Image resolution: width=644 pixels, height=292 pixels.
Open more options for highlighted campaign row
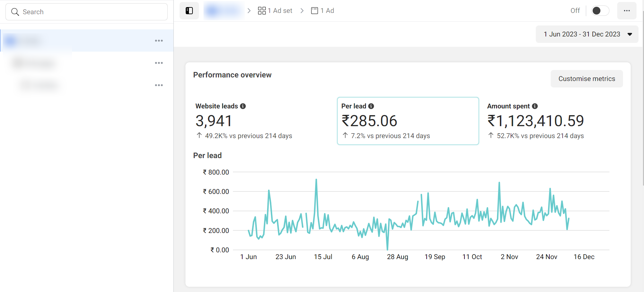tap(159, 41)
